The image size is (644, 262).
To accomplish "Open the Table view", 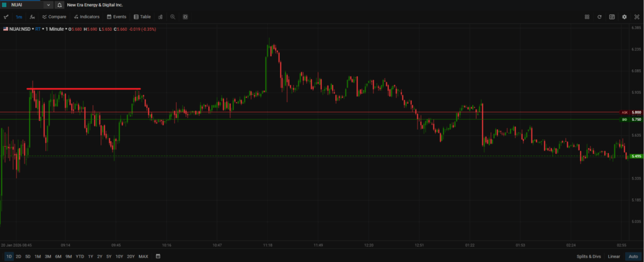I will (x=142, y=17).
